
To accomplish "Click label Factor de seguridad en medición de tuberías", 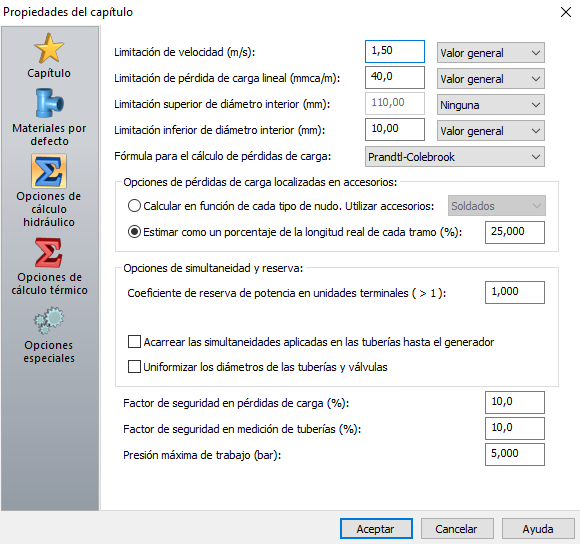I will point(242,429).
